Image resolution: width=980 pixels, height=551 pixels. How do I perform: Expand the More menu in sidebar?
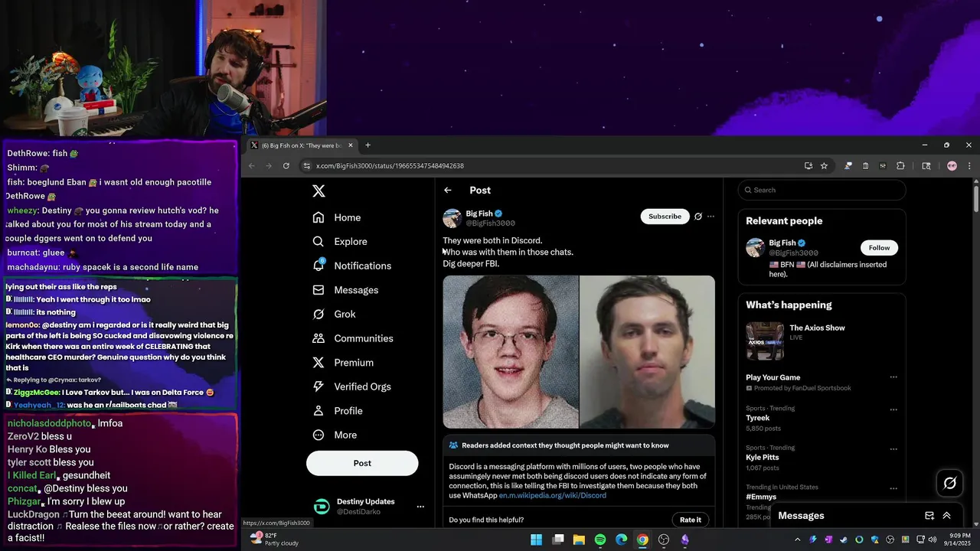tap(335, 435)
